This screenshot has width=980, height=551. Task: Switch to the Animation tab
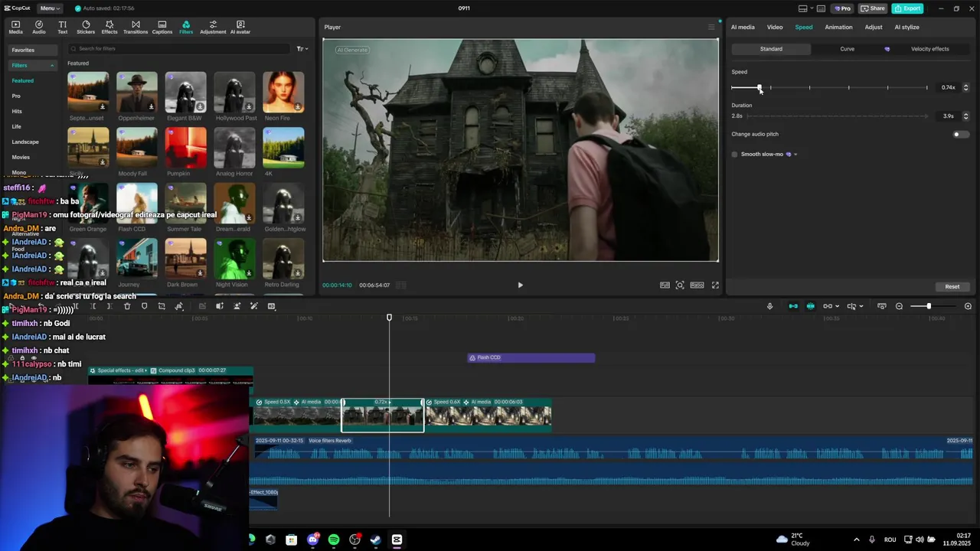[838, 28]
